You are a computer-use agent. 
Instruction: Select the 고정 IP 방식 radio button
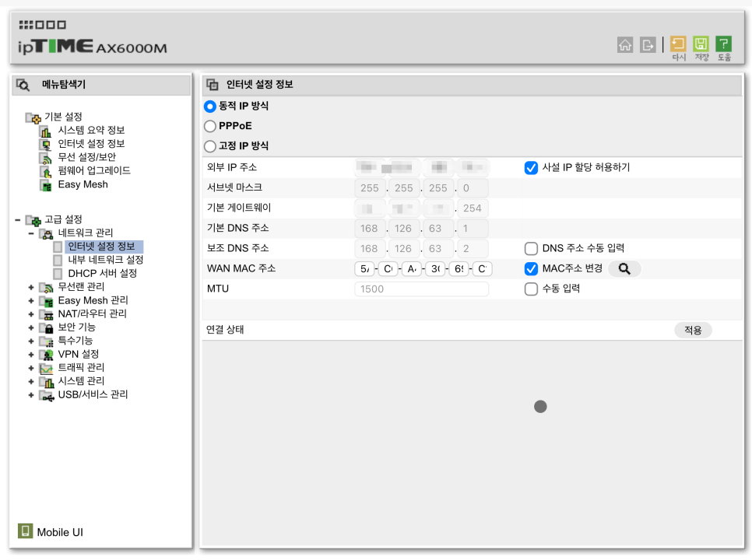pyautogui.click(x=209, y=146)
